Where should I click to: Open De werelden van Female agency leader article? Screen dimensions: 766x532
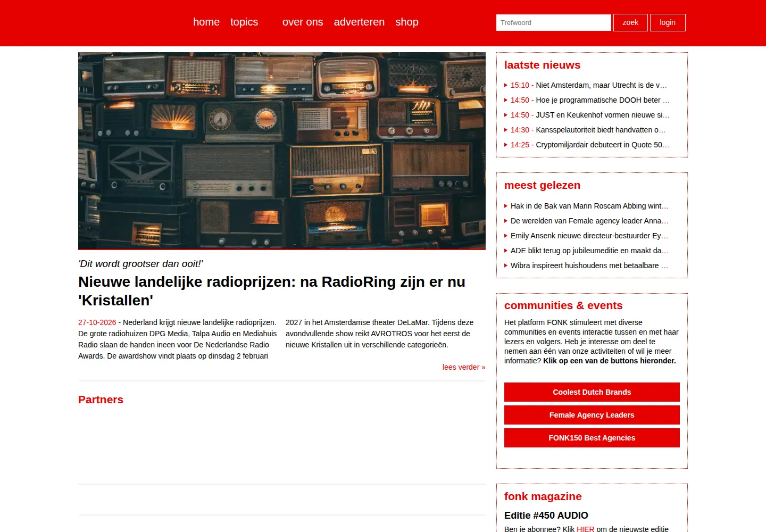tap(589, 221)
